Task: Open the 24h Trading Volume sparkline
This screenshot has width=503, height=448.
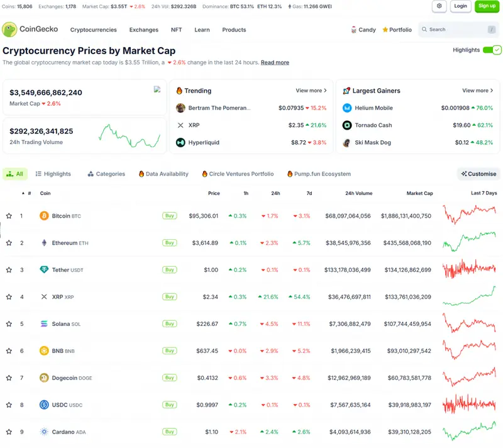Action: tap(130, 136)
